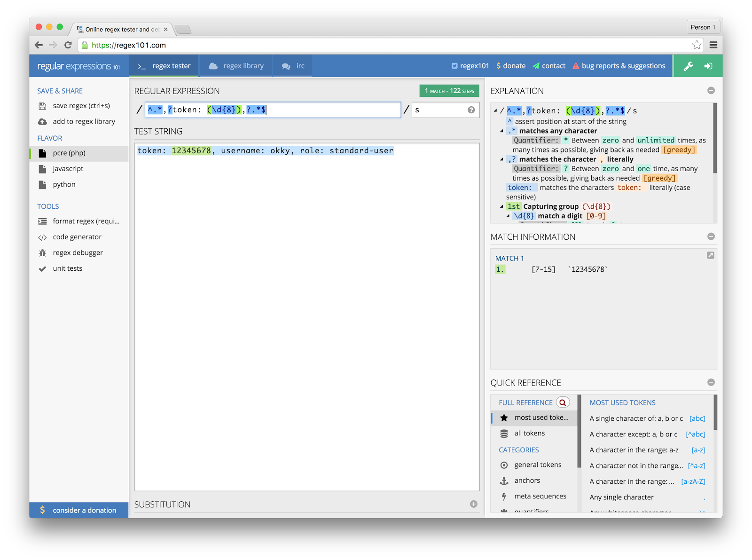
Task: Click consider a donation button
Action: [x=79, y=510]
